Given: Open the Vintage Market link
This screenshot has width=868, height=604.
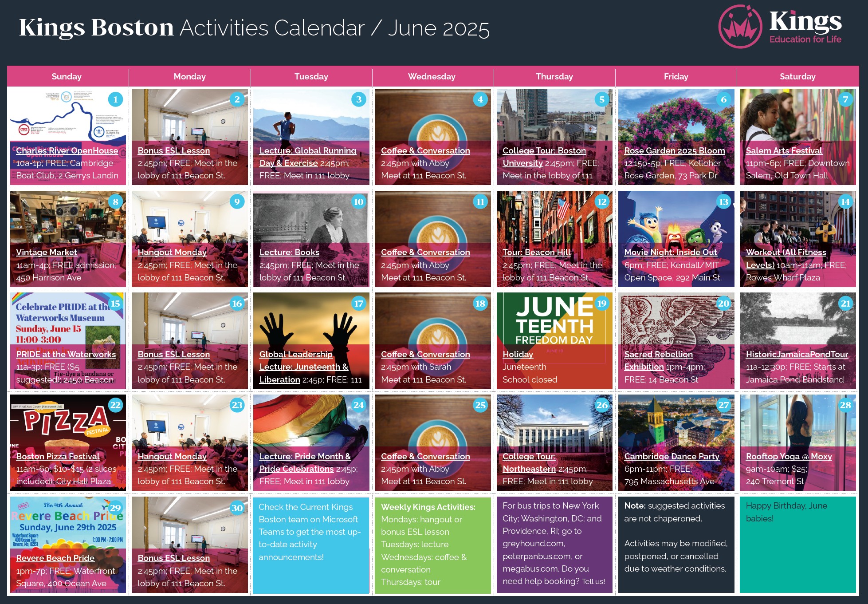Looking at the screenshot, I should (x=47, y=252).
